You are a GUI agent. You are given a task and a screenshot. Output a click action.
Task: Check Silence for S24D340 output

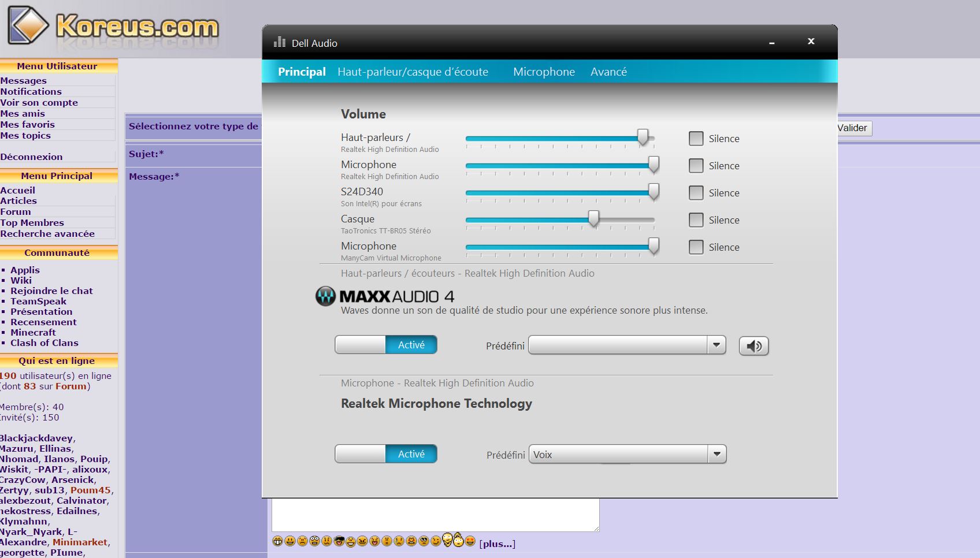(696, 193)
